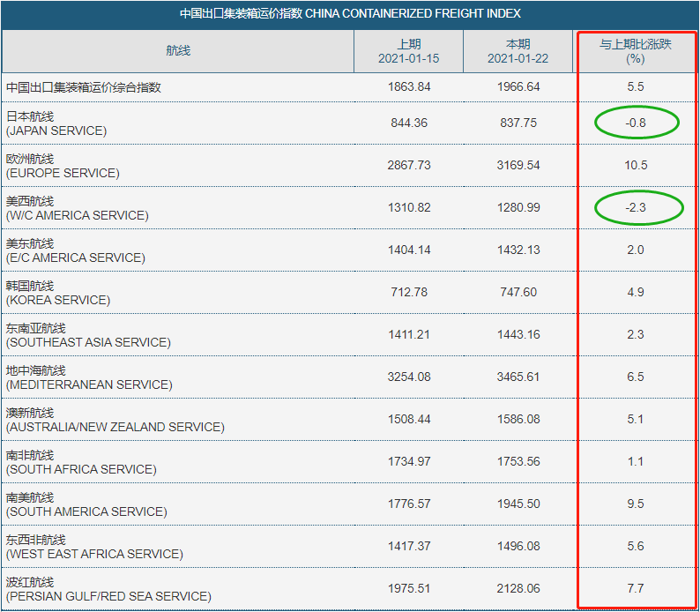This screenshot has width=700, height=612.
Task: Select the 航线 column header
Action: click(178, 51)
